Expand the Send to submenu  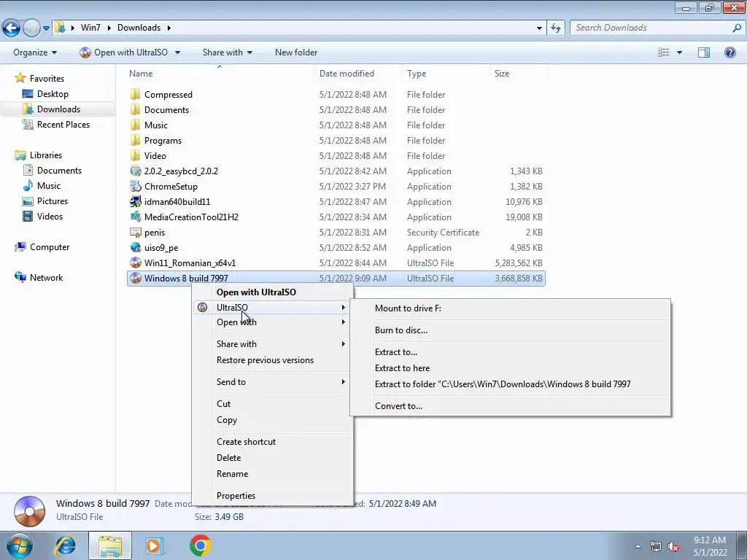(x=273, y=382)
